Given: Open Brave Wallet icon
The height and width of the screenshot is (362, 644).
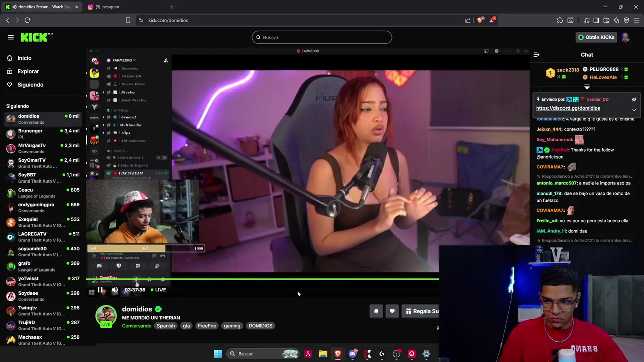Looking at the screenshot, I should 606,20.
